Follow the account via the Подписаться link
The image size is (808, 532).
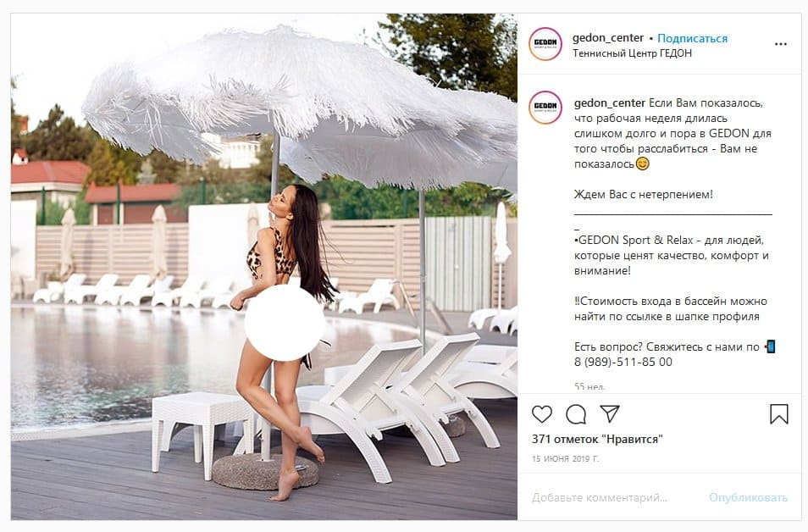pyautogui.click(x=692, y=38)
